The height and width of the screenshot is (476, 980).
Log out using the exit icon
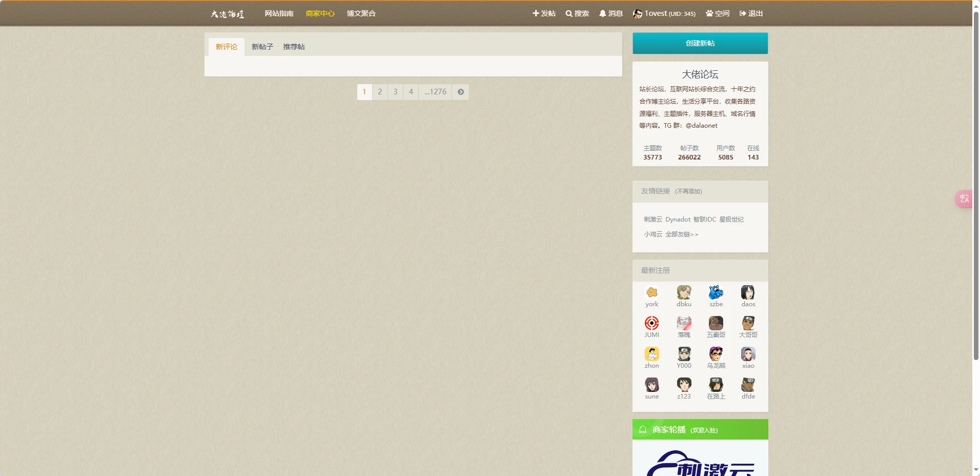click(743, 14)
